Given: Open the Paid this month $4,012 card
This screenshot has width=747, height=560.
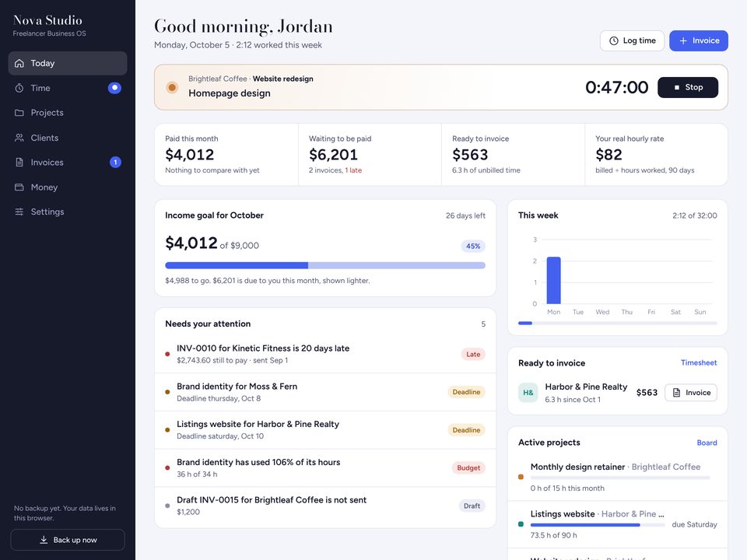Looking at the screenshot, I should click(x=226, y=154).
